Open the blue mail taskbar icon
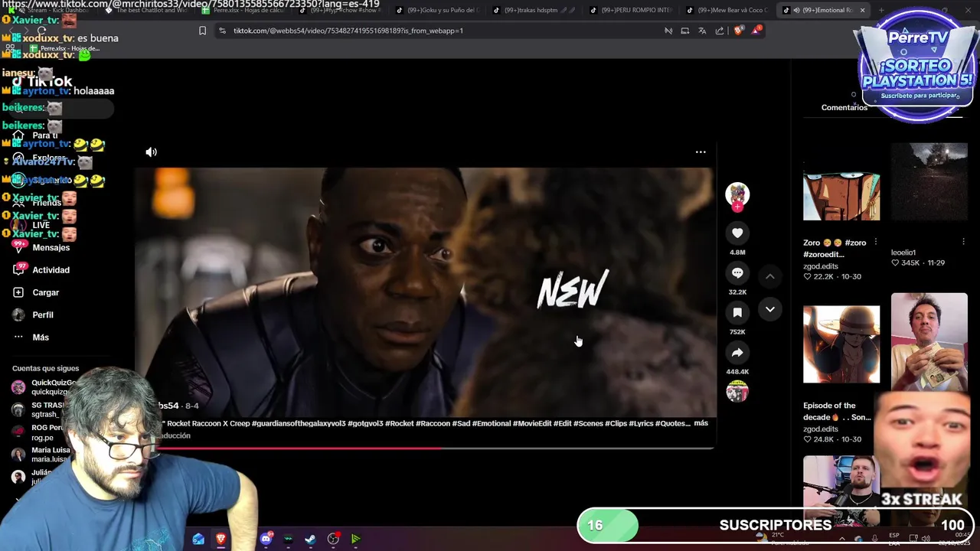This screenshot has width=980, height=551. click(198, 540)
